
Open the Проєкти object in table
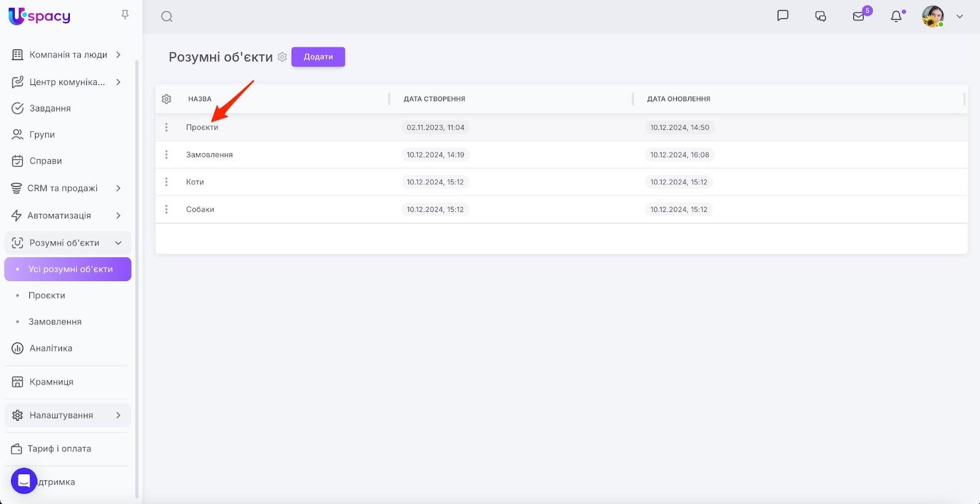(202, 127)
